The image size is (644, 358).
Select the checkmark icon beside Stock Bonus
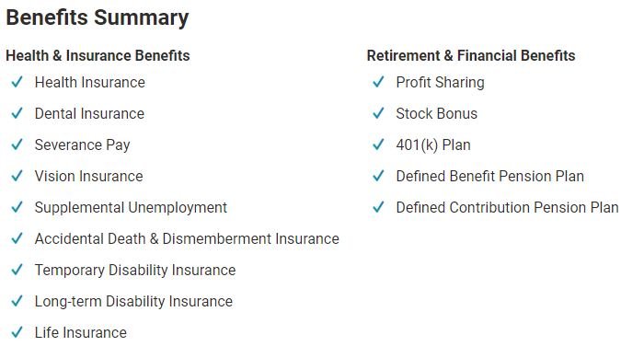click(378, 113)
